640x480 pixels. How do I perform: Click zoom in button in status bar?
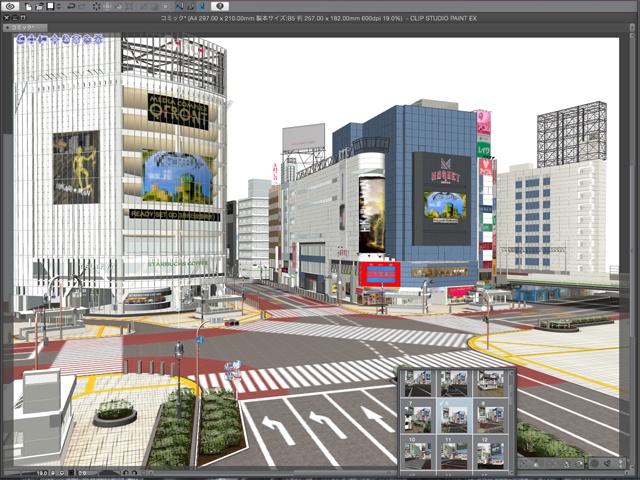tap(62, 473)
